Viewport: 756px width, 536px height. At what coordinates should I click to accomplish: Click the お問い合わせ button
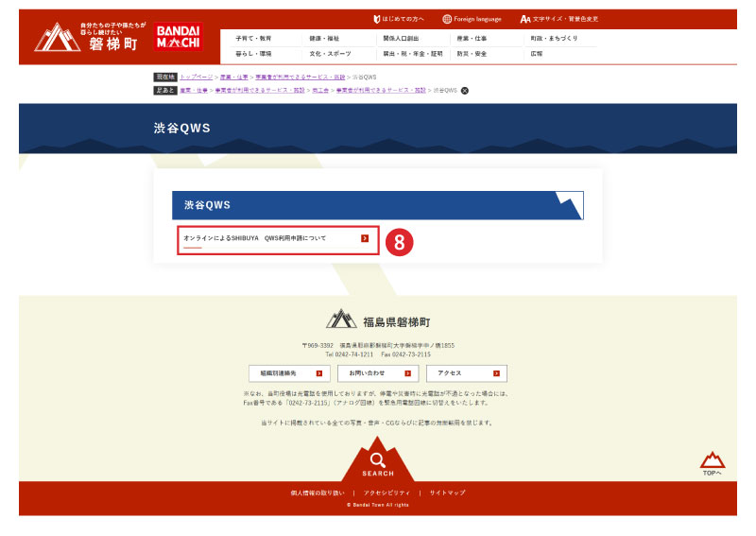pyautogui.click(x=377, y=373)
